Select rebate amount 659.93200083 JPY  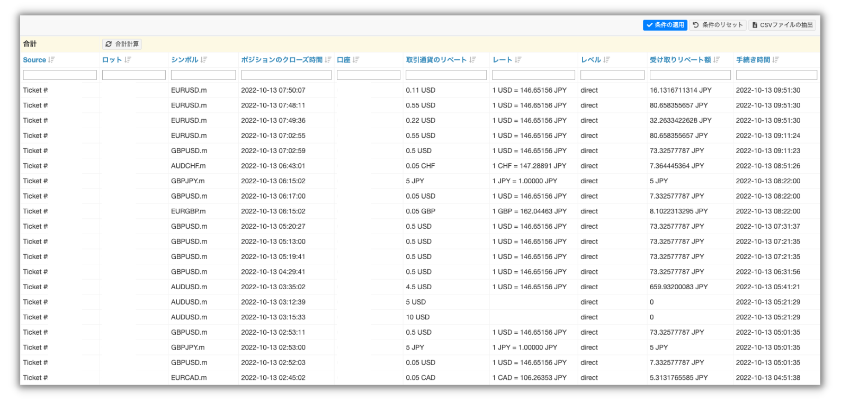(679, 287)
